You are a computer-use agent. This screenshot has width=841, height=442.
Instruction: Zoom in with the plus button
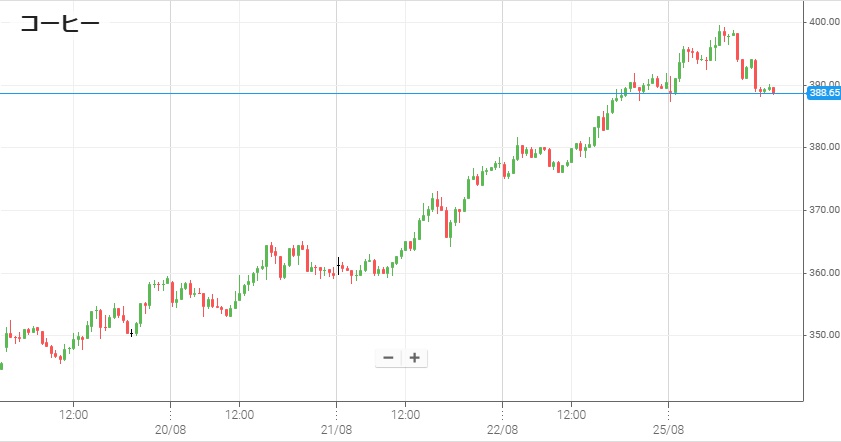pos(415,358)
